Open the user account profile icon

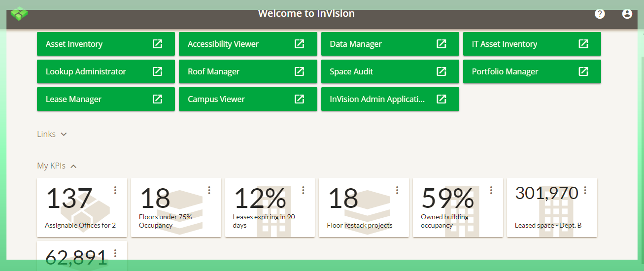click(627, 14)
